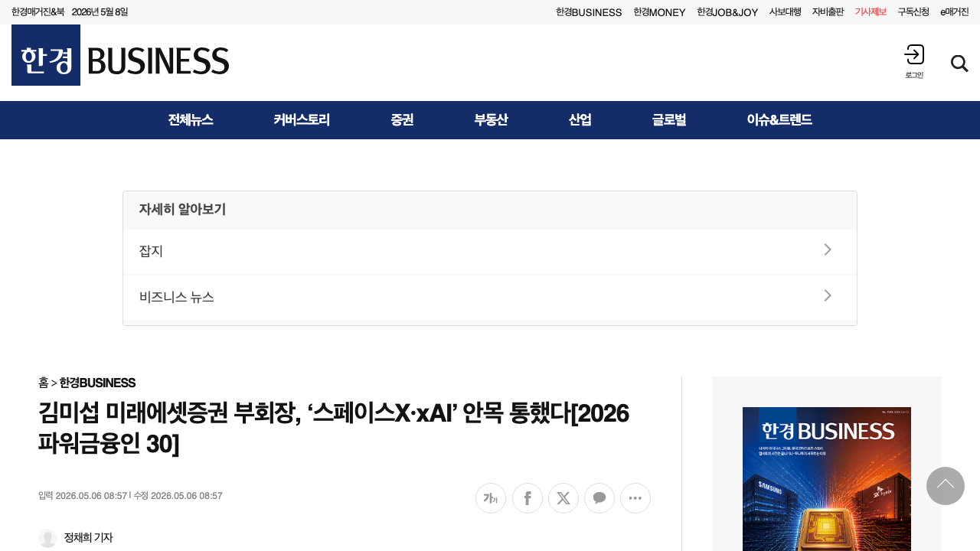Open 한경BUSINESS top link
Screen dimensions: 980x551
tap(589, 12)
